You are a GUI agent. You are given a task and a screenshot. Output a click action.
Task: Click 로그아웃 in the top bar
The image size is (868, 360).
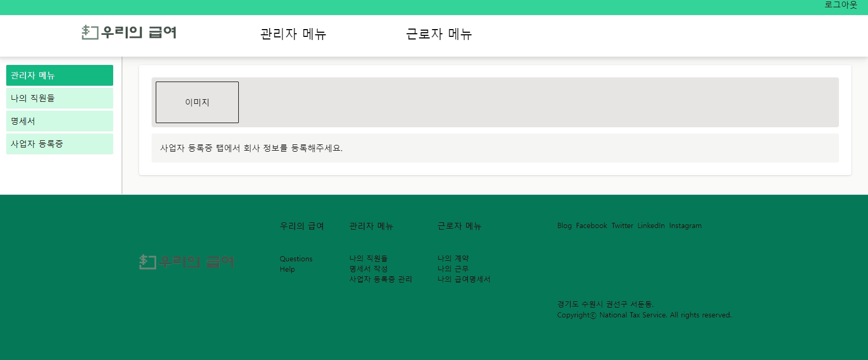point(840,5)
